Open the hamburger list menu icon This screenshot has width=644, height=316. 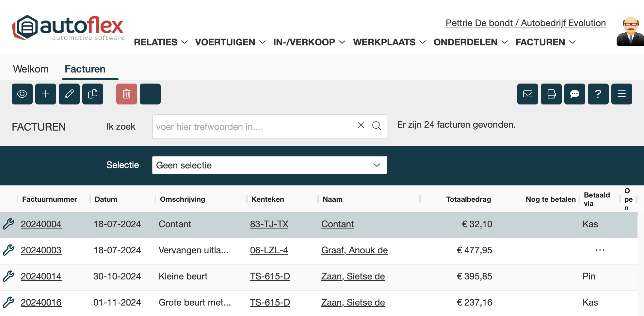[622, 94]
